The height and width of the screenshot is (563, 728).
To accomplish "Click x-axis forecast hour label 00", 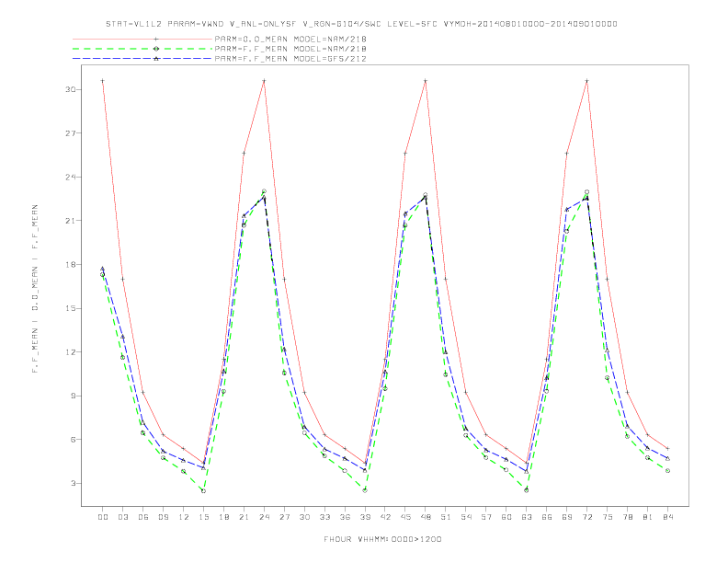I will tap(103, 517).
